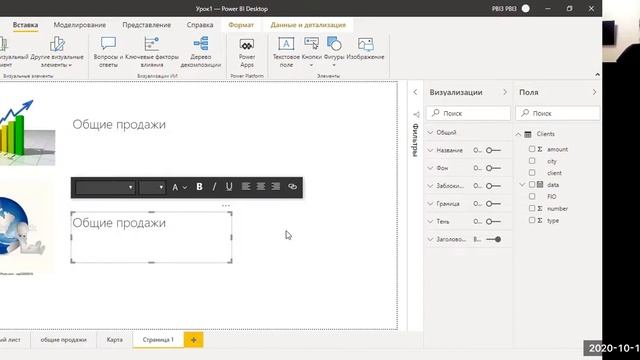Check the amount field checkbox
The image size is (640, 360).
pos(532,149)
